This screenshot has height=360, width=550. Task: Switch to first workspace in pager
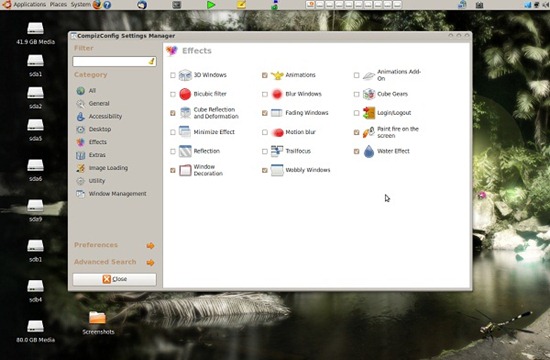pyautogui.click(x=310, y=5)
